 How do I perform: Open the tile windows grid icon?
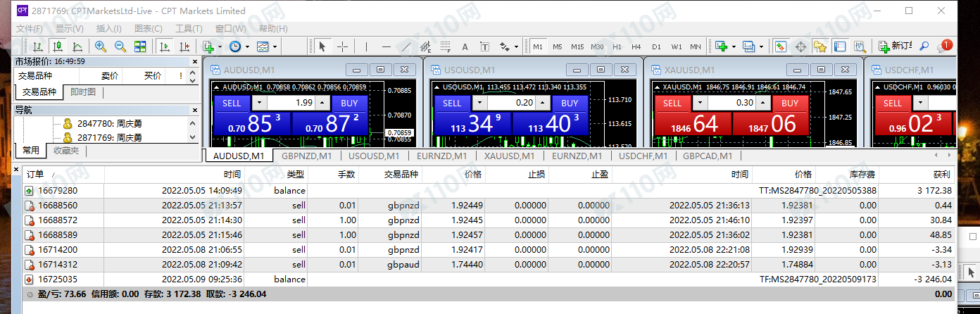[x=140, y=46]
